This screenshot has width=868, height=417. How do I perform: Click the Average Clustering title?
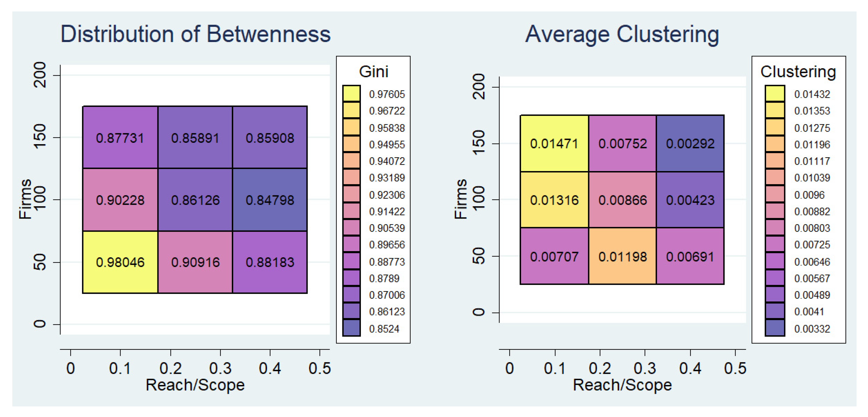point(622,34)
